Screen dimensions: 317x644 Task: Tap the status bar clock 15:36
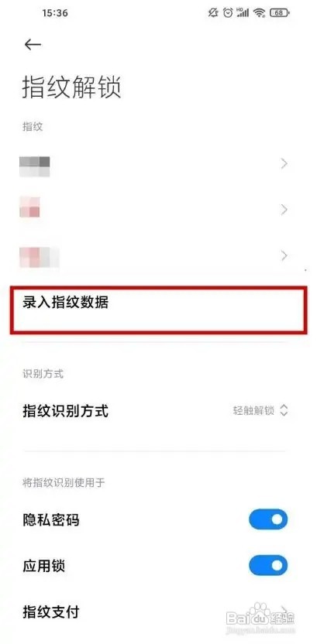click(x=55, y=13)
